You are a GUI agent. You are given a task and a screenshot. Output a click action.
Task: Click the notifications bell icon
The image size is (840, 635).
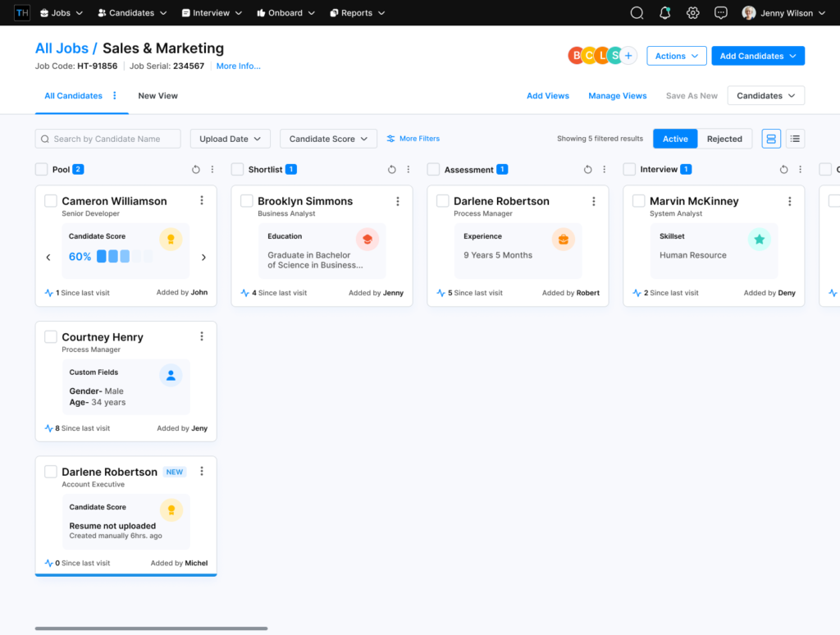click(x=664, y=12)
